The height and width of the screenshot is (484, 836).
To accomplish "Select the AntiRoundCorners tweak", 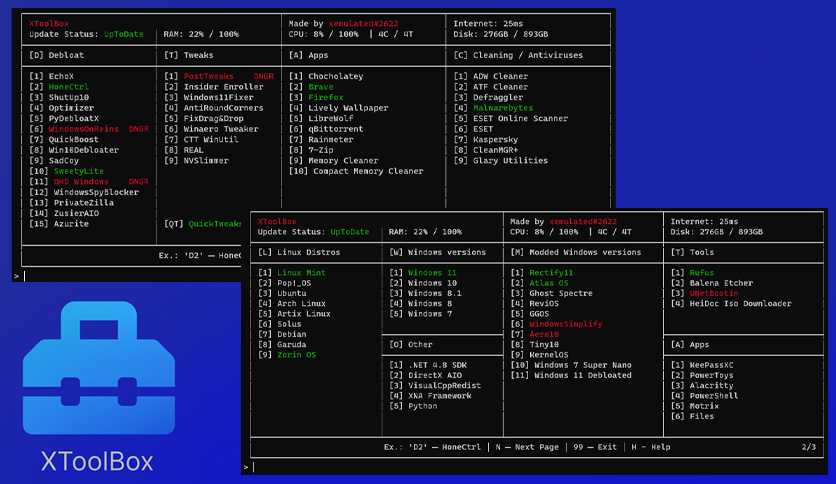I will point(214,108).
